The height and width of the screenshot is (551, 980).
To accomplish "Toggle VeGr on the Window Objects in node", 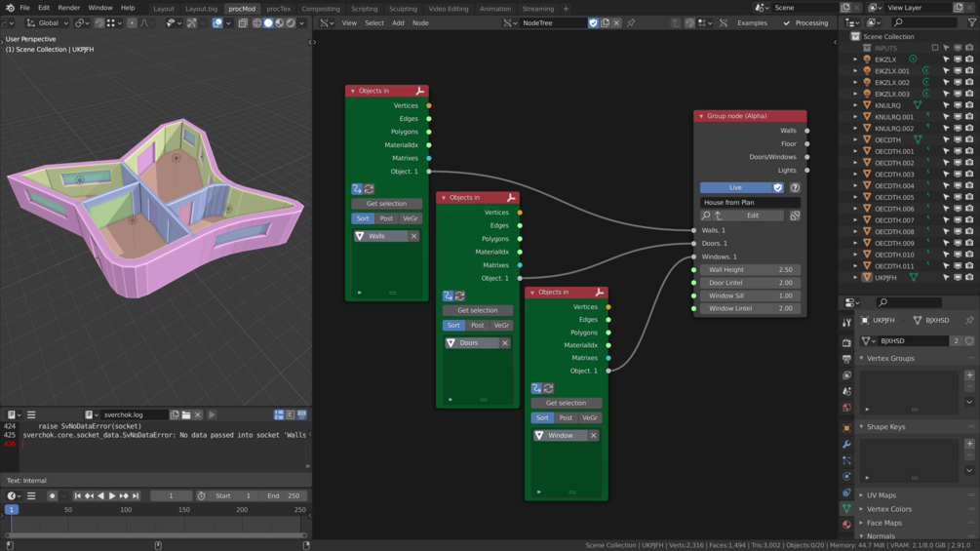I will 589,418.
